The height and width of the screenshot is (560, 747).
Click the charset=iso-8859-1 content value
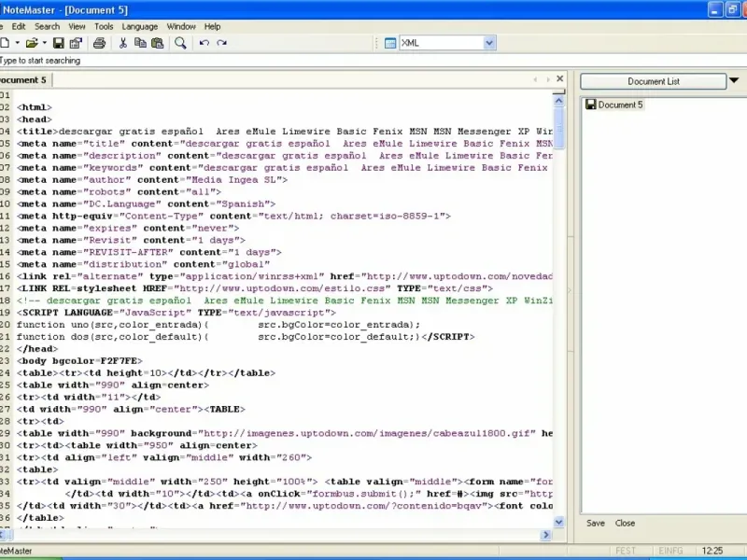(385, 217)
